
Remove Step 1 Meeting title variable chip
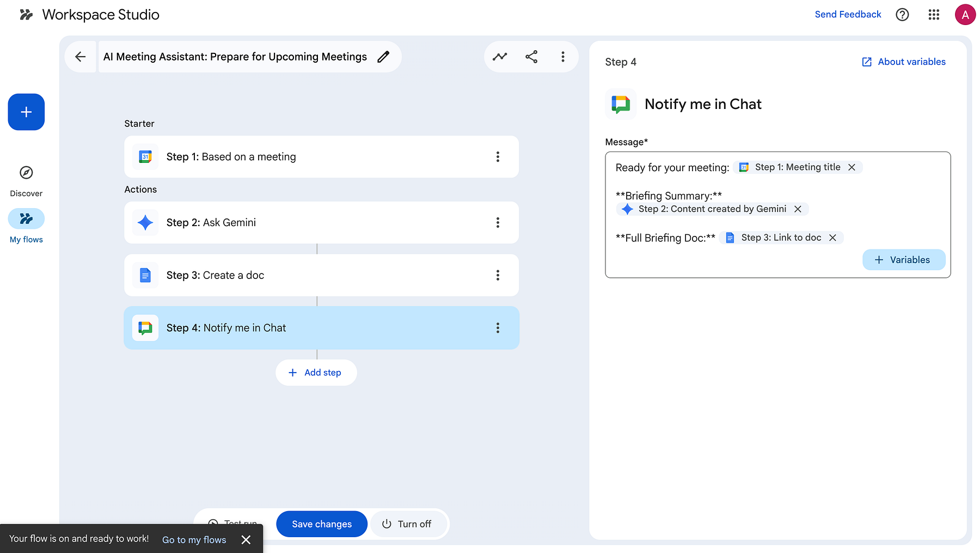[852, 167]
